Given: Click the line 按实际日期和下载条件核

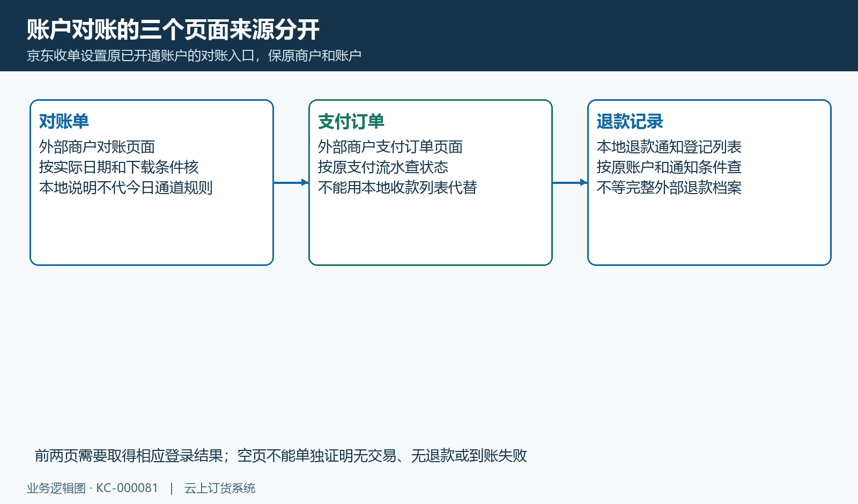Looking at the screenshot, I should tap(119, 167).
